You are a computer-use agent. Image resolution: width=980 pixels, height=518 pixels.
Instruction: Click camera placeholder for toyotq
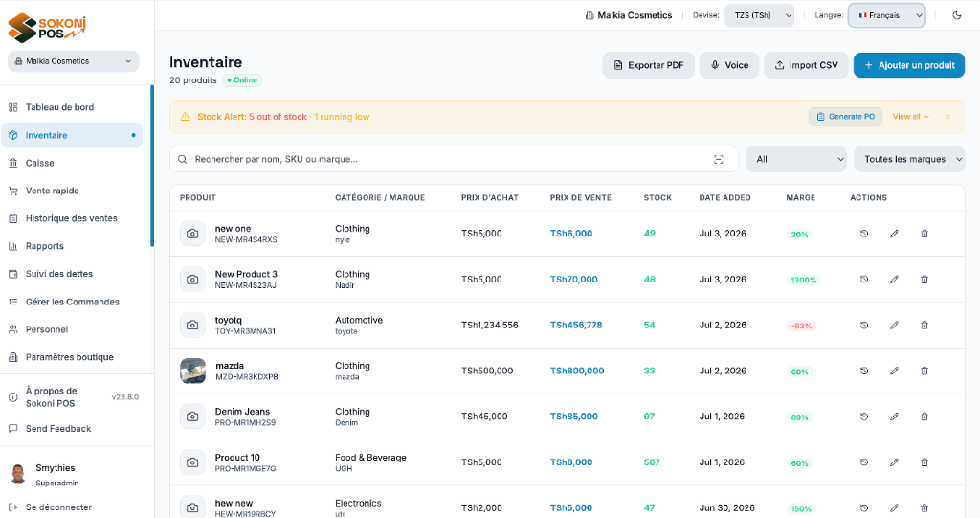tap(192, 325)
